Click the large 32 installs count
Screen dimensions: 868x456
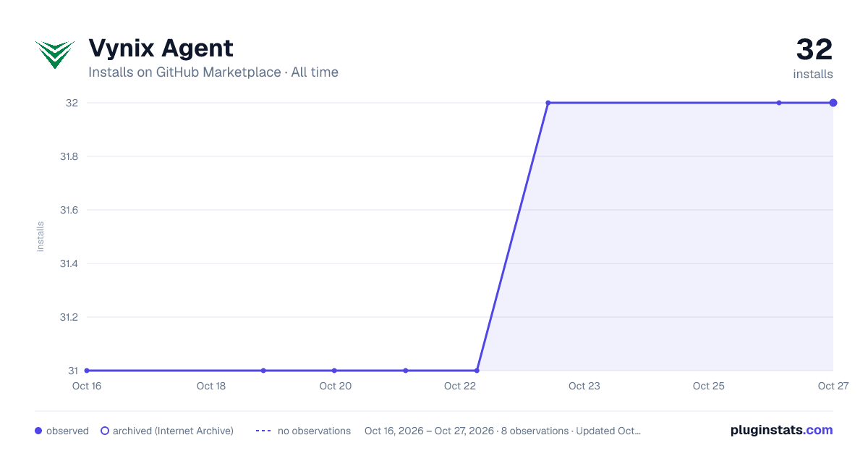814,50
